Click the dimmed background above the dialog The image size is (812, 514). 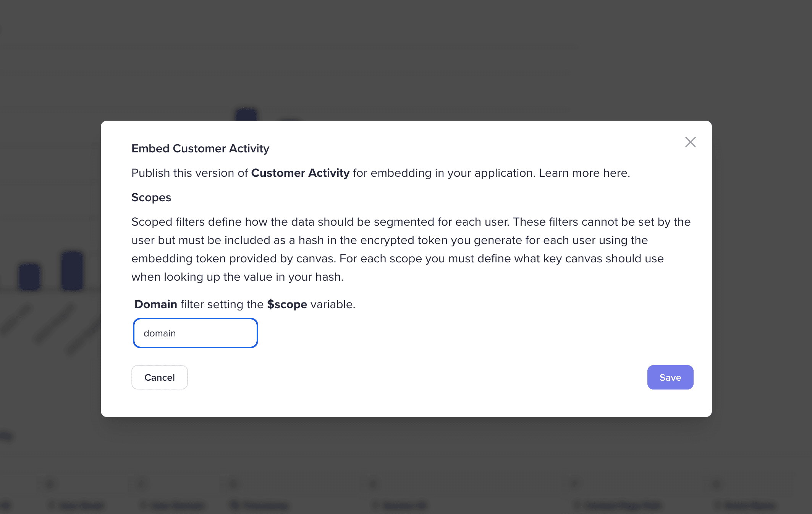406,57
